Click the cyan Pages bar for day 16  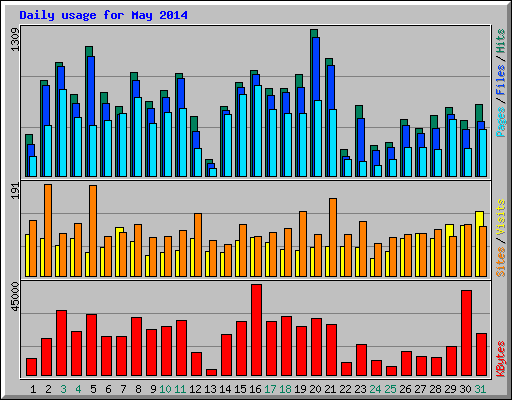pos(258,131)
